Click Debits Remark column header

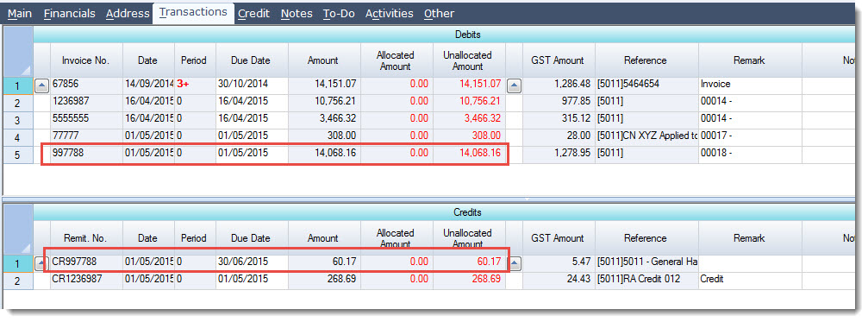pyautogui.click(x=750, y=60)
